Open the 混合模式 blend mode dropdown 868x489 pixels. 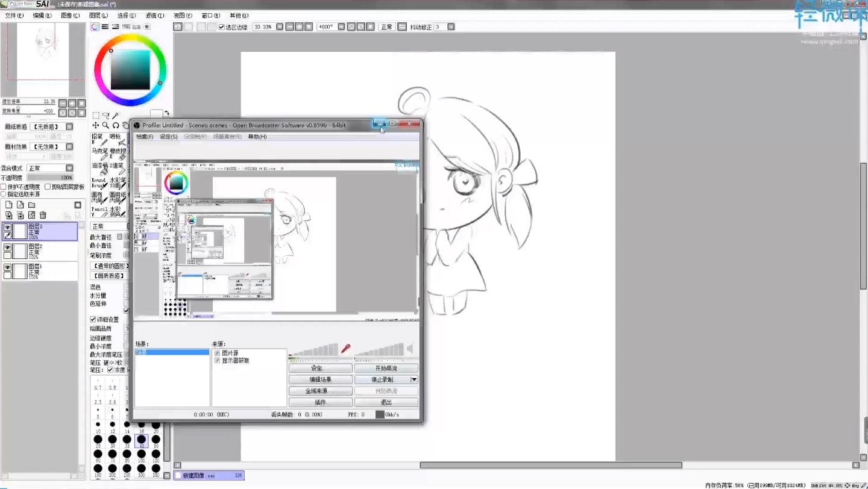click(69, 168)
